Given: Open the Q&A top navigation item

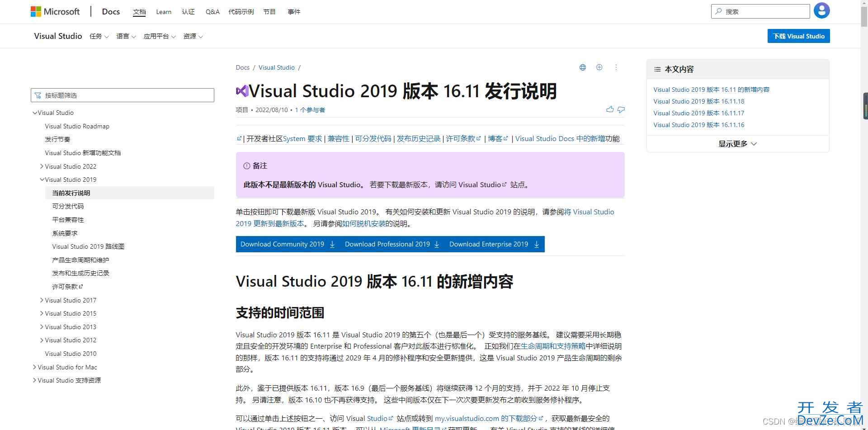Looking at the screenshot, I should tap(212, 12).
